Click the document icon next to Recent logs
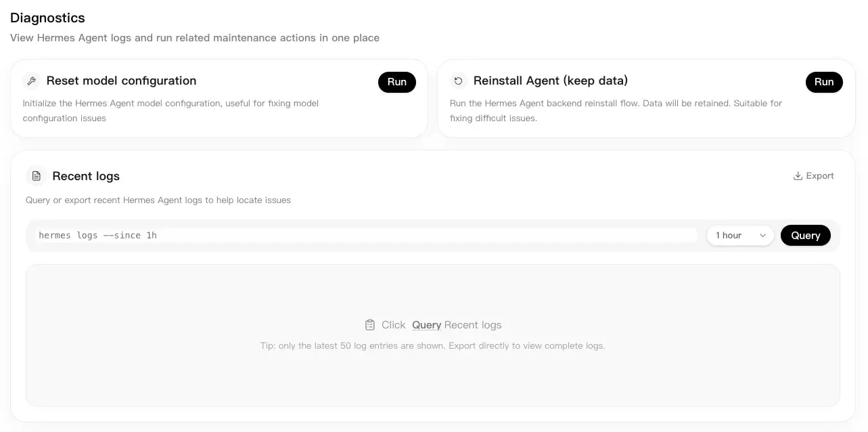This screenshot has height=432, width=868. point(37,176)
